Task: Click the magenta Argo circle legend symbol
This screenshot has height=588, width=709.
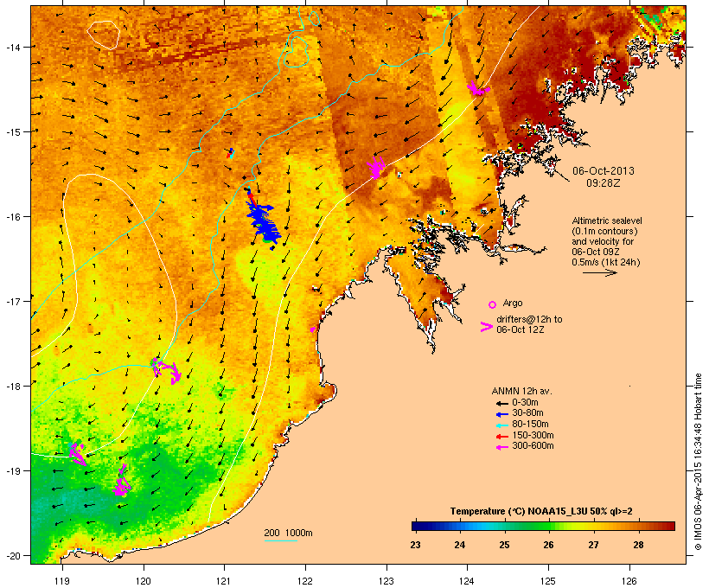Action: pyautogui.click(x=493, y=304)
